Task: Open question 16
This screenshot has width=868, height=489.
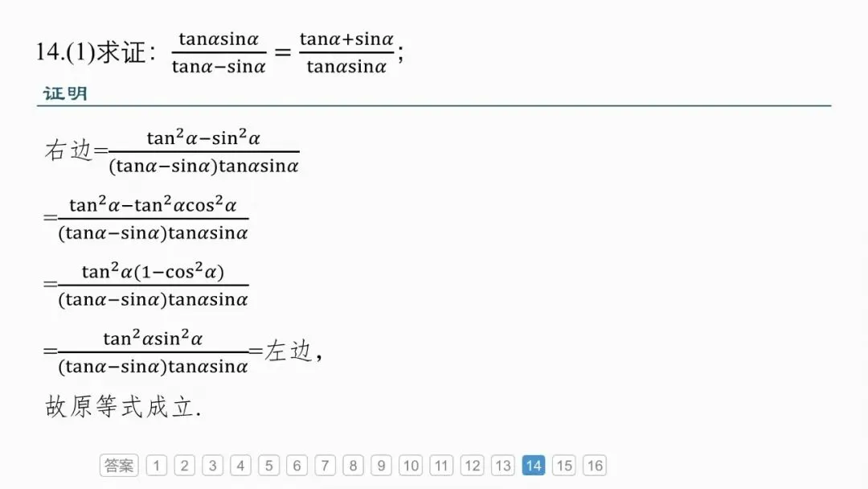Action: [595, 465]
